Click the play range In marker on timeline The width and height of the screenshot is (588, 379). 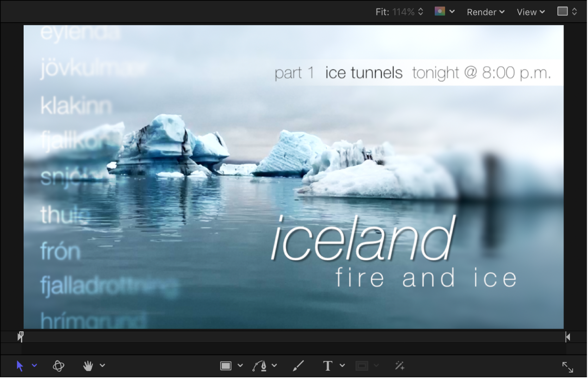coord(20,336)
